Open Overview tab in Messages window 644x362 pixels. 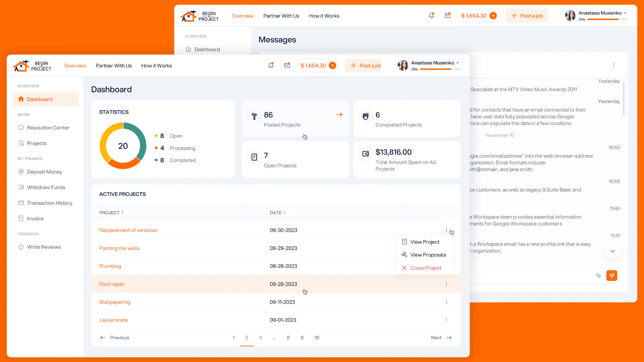coord(243,16)
